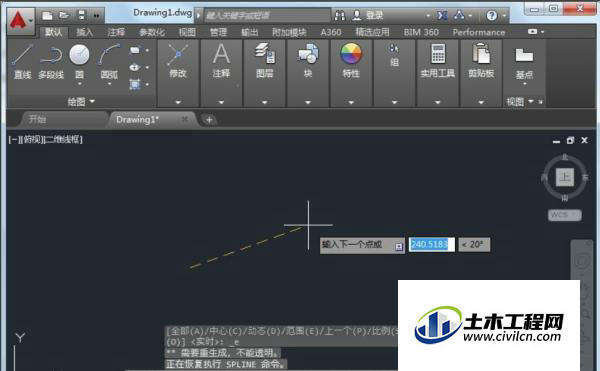600x371 pixels.
Task: Click the binoculars search icon
Action: 340,16
